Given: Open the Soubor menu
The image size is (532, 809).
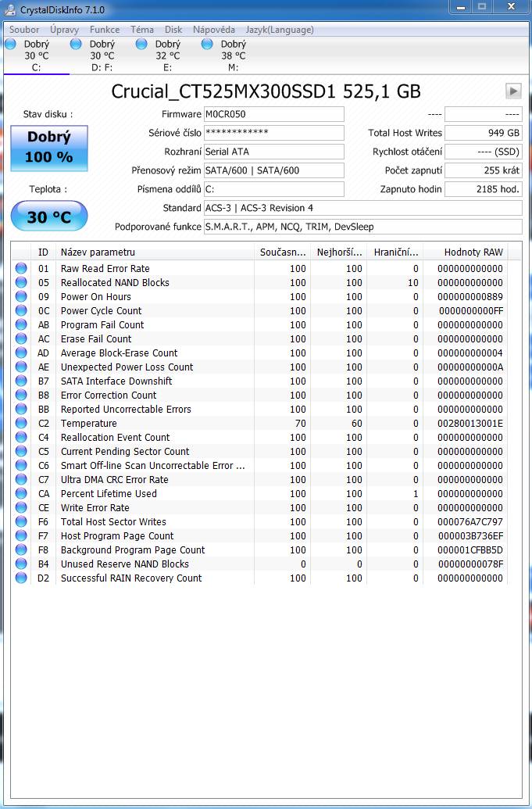Looking at the screenshot, I should coord(24,30).
